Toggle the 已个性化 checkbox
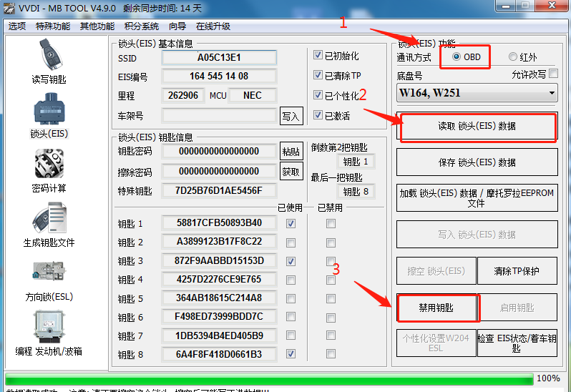The width and height of the screenshot is (571, 392). point(318,95)
